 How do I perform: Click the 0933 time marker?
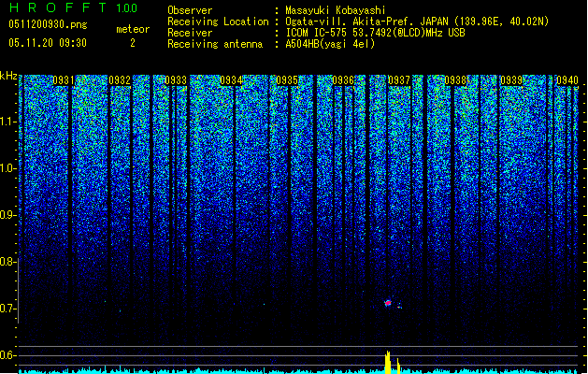[176, 80]
